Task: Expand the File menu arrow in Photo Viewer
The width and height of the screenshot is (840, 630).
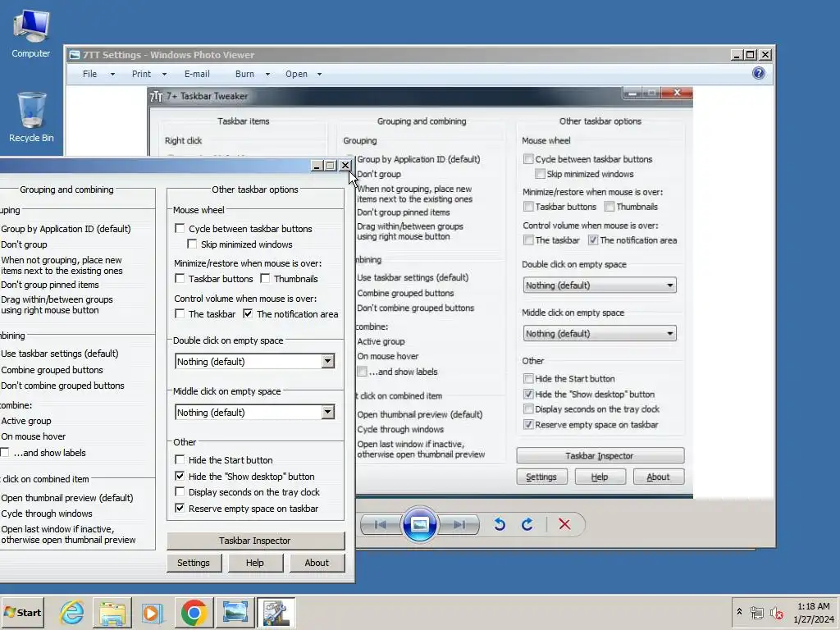Action: 112,75
